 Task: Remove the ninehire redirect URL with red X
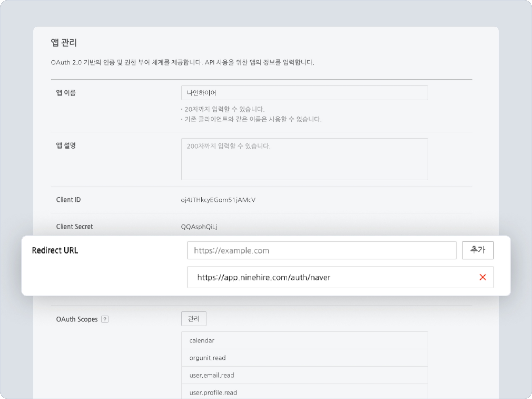[483, 277]
